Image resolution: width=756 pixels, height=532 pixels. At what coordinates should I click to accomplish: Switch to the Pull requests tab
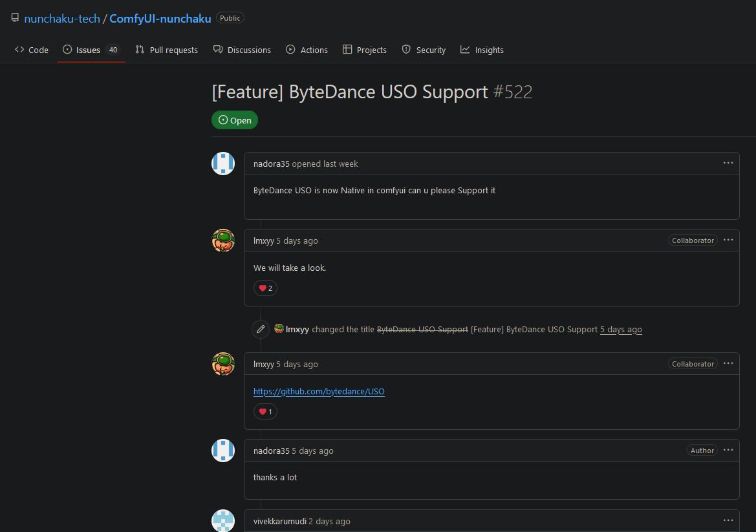coord(167,50)
